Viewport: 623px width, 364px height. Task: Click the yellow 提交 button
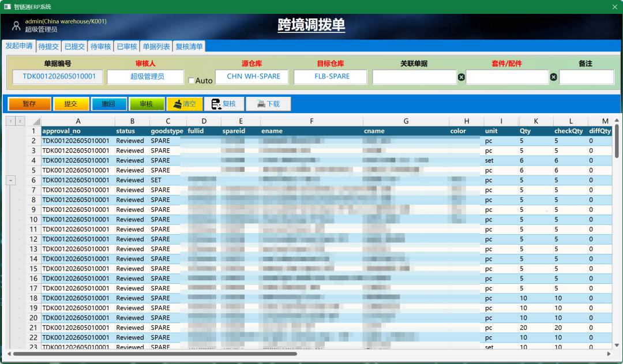(x=71, y=104)
